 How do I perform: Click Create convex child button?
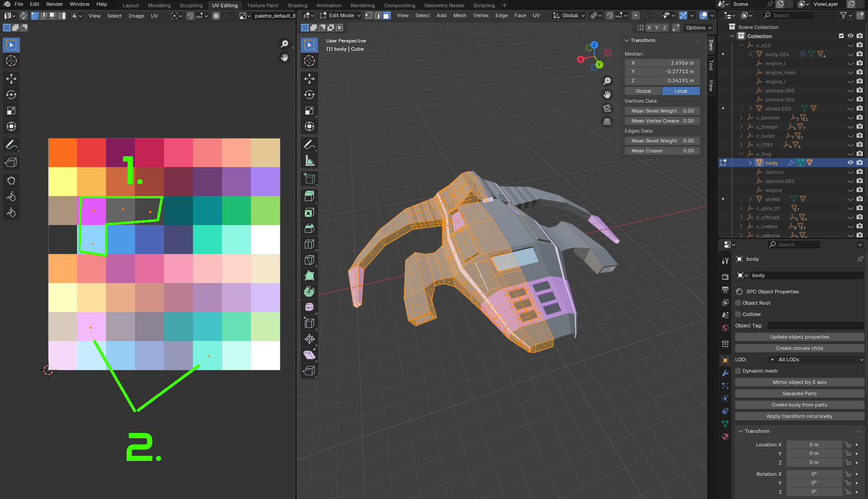pyautogui.click(x=799, y=348)
